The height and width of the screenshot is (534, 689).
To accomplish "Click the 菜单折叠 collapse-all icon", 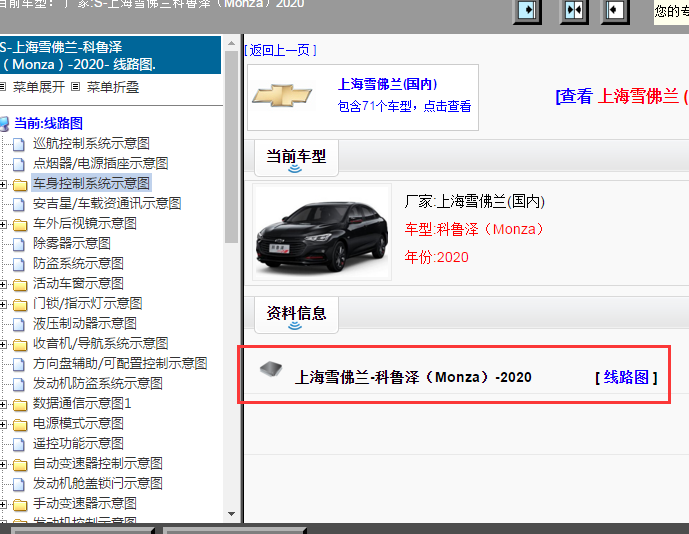I will click(x=76, y=87).
